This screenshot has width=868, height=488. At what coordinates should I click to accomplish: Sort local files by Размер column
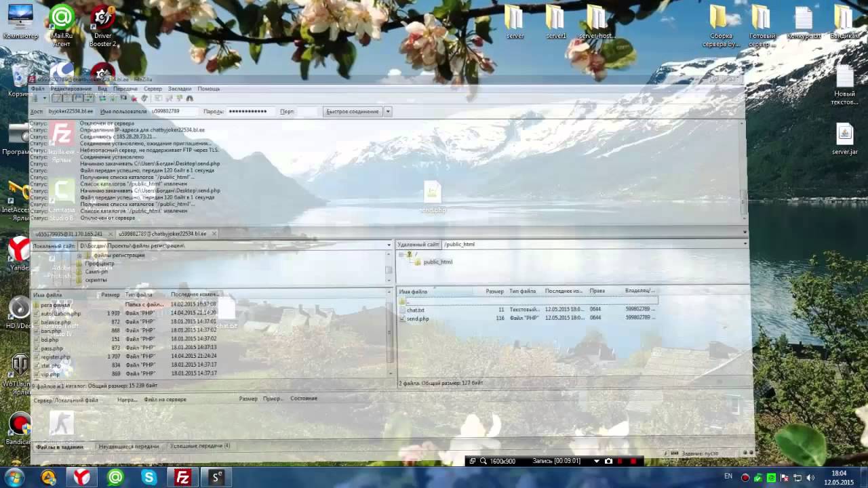(110, 295)
